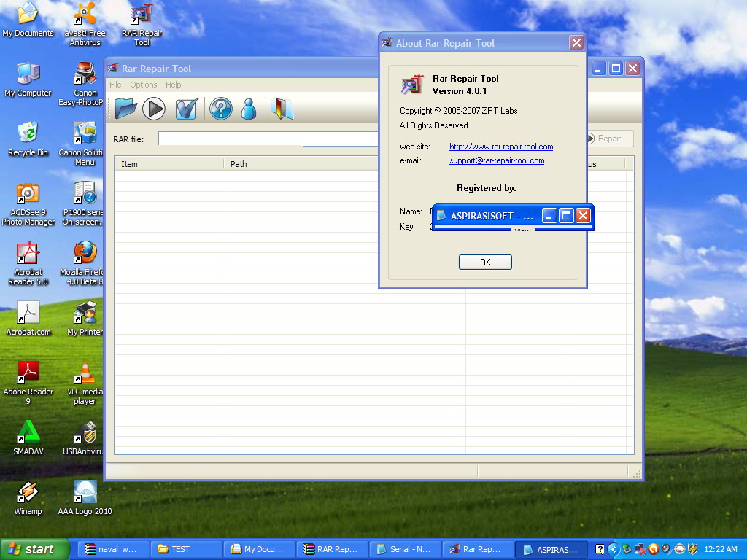Switch to naval_w... taskbar button

click(113, 549)
